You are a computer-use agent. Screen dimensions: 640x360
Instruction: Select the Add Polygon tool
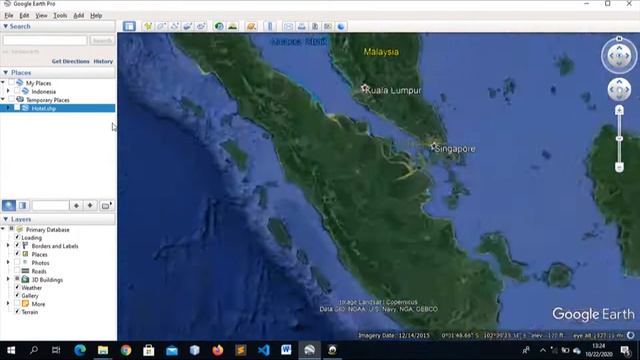click(x=161, y=26)
